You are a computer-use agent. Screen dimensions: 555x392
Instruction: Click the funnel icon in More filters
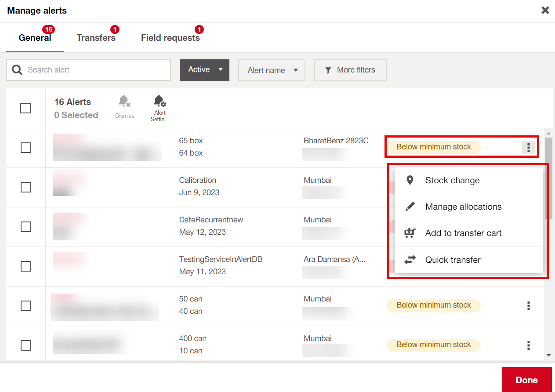(x=328, y=70)
